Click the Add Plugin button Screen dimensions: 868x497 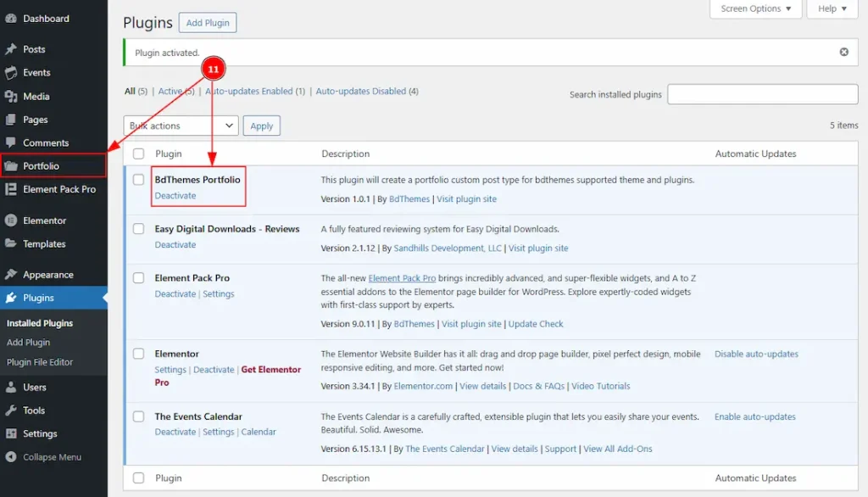(x=208, y=23)
